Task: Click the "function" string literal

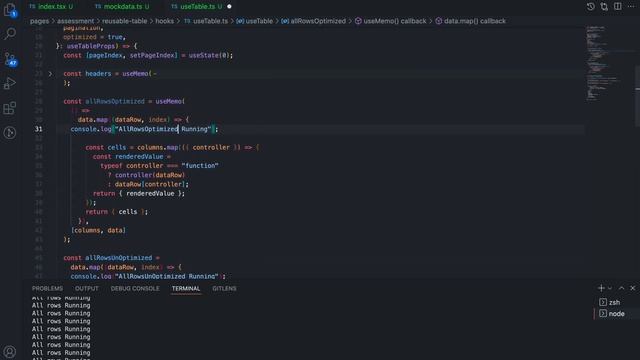Action: 200,166
